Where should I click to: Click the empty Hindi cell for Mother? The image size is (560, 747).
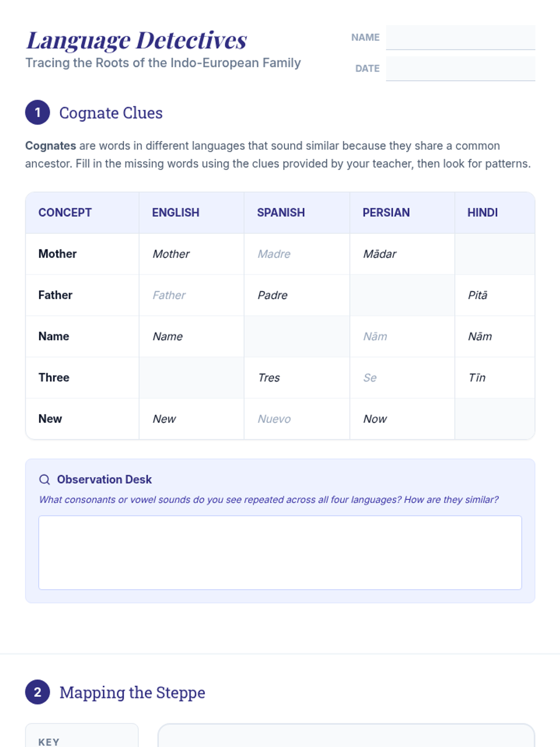tap(495, 254)
